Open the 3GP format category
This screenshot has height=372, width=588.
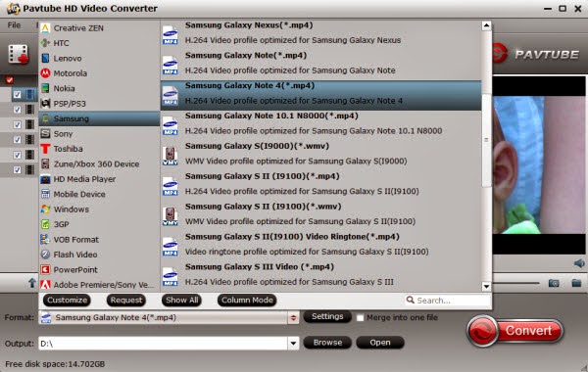click(x=99, y=224)
